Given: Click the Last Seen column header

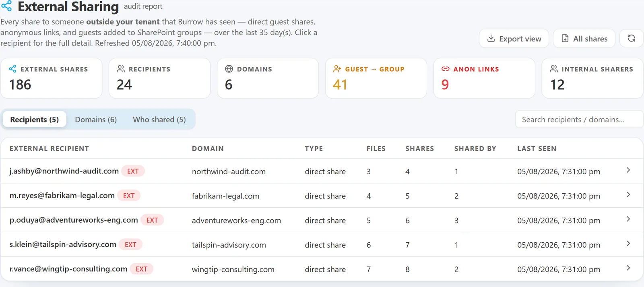Looking at the screenshot, I should click(537, 149).
